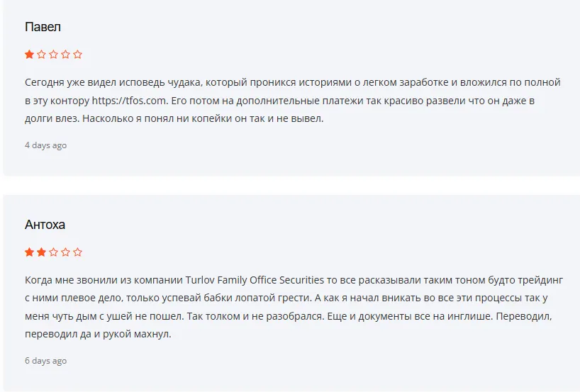Image resolution: width=580 pixels, height=392 pixels.
Task: Open the https://tfos.com link in the review
Action: tap(129, 101)
